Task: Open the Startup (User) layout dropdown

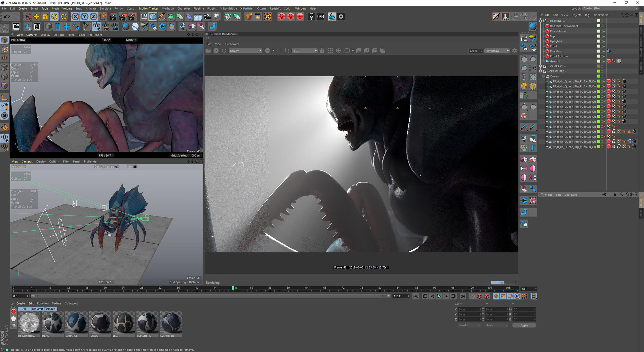Action: (609, 8)
